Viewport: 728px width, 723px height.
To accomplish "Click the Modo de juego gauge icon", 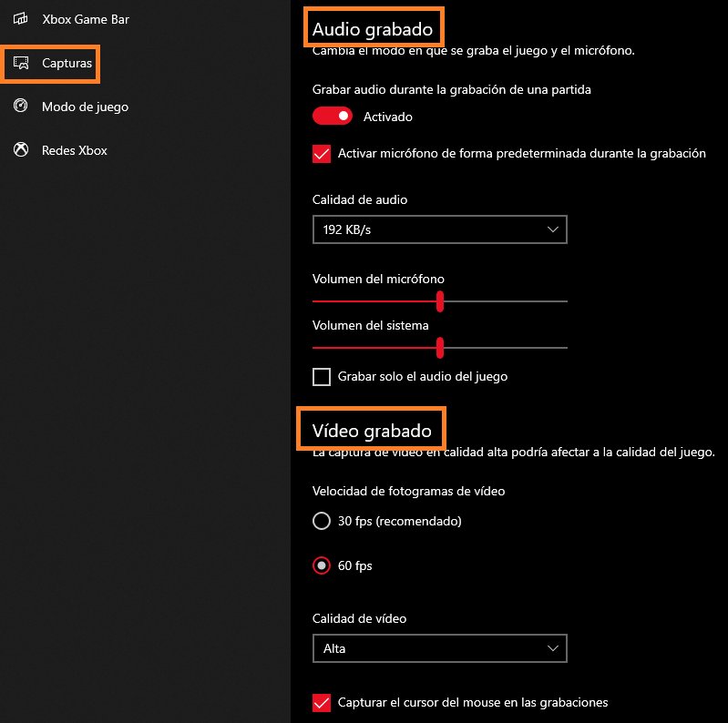I will 20,107.
